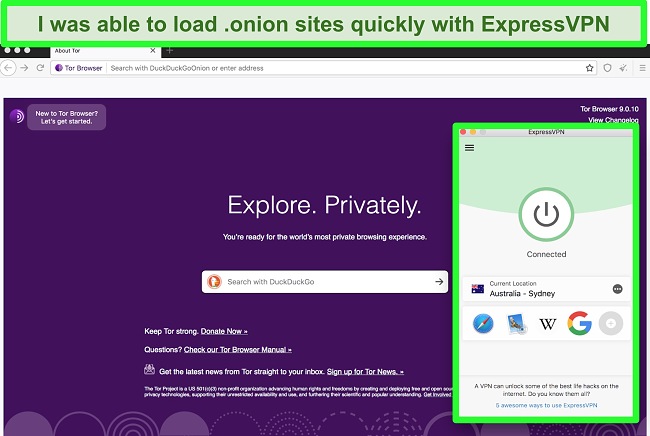Viewport: 650px width, 436px height.
Task: Go back using the browser back arrow
Action: click(x=8, y=68)
